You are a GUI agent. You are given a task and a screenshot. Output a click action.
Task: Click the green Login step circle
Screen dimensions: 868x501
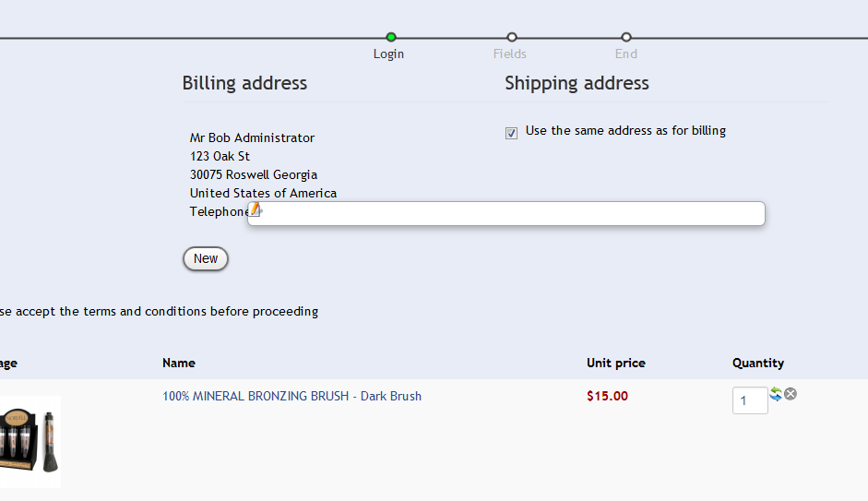pos(391,37)
